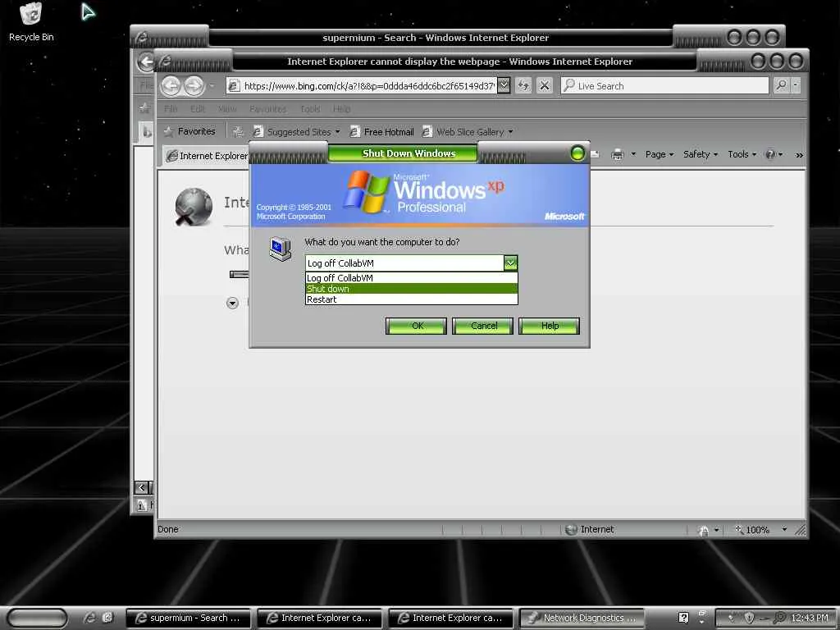Show more command bar items chevron
Screen dimensions: 840x630
[x=799, y=155]
